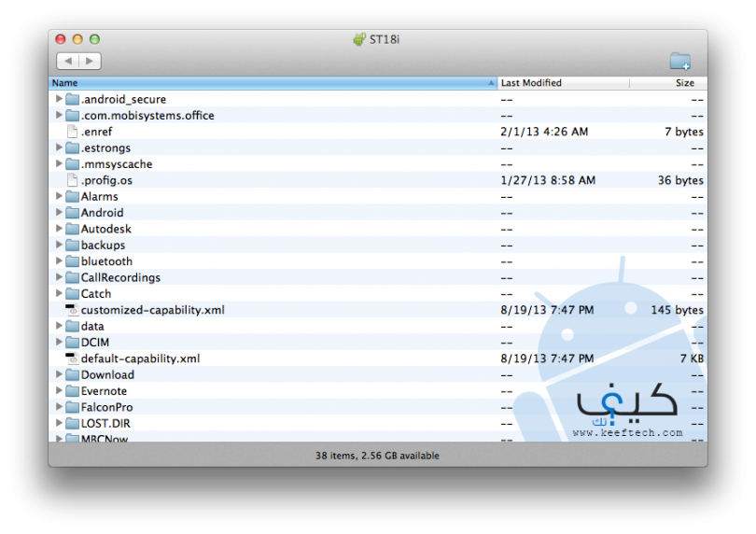Go forward with the right arrow button

[90, 62]
